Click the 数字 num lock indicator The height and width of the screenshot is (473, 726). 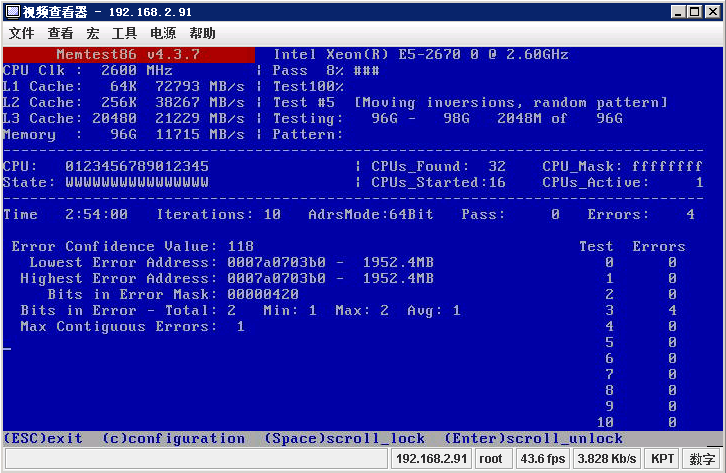coord(702,459)
